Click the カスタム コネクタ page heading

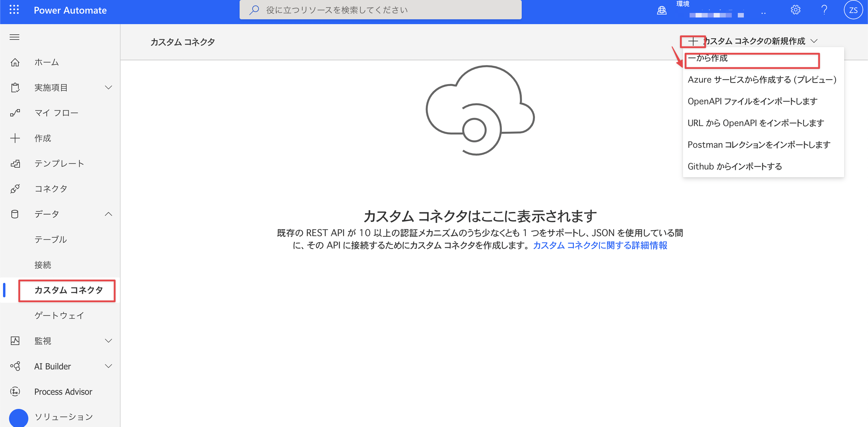pyautogui.click(x=183, y=42)
